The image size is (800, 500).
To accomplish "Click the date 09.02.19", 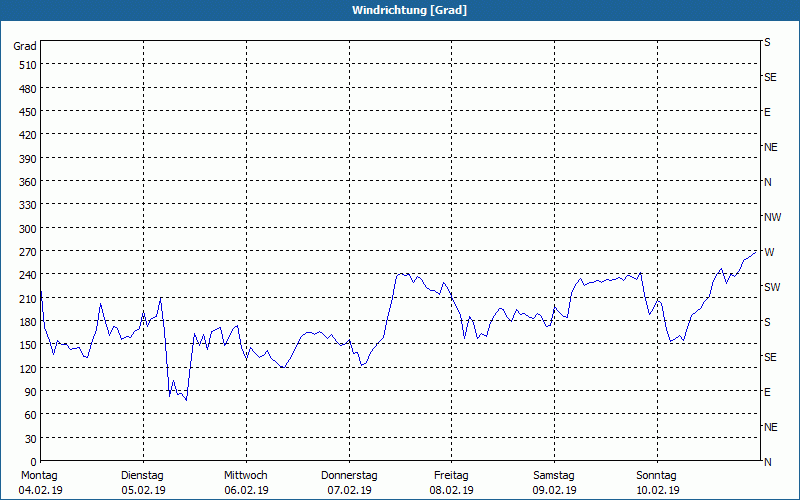I will tap(555, 490).
